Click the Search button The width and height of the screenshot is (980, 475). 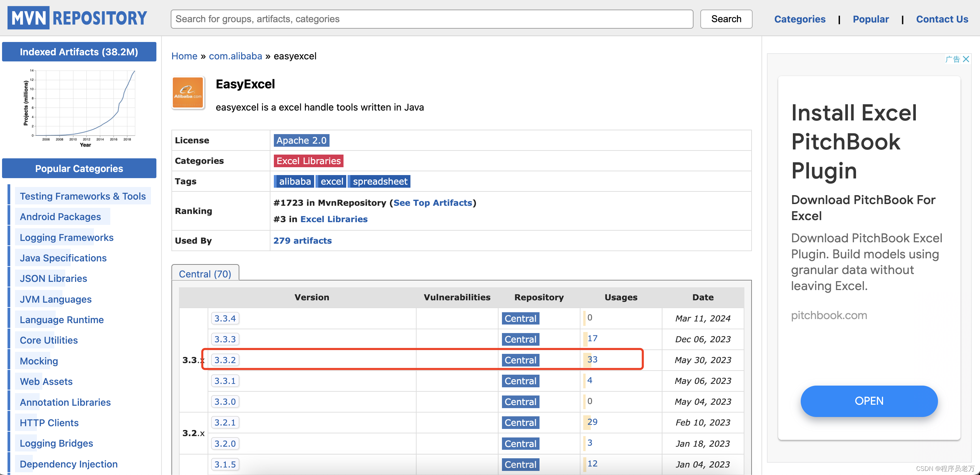(726, 19)
